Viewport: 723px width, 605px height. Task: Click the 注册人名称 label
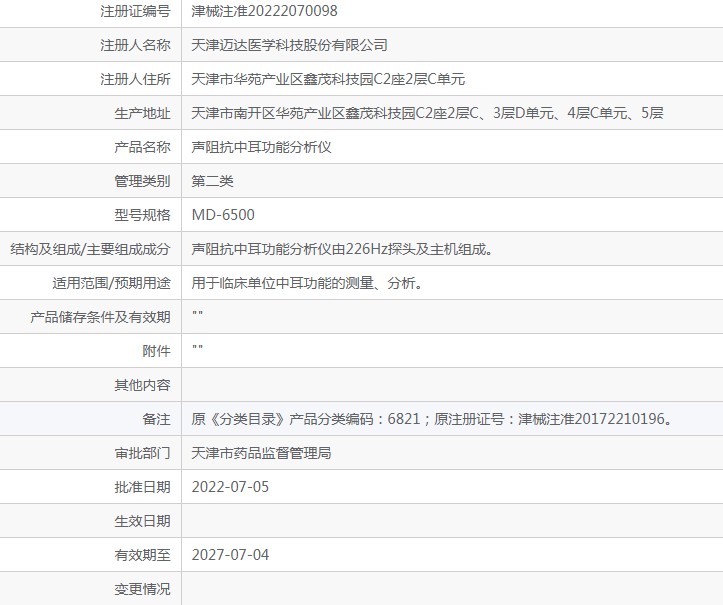pos(135,45)
